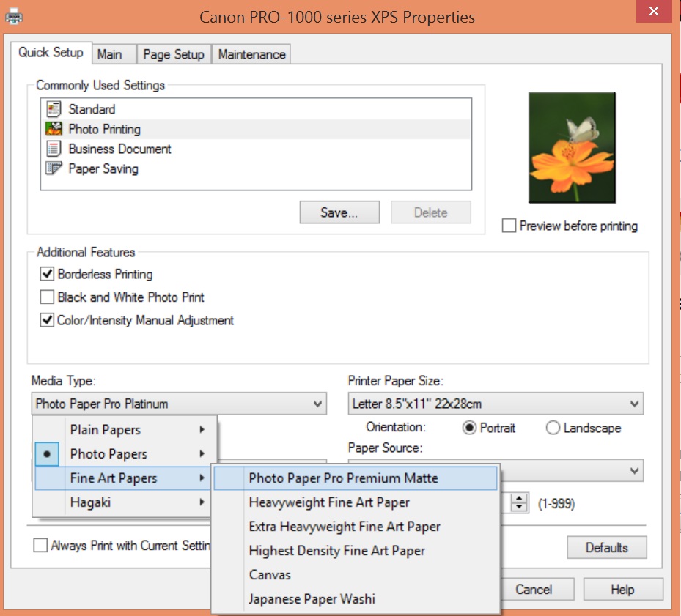Choose Canvas media type
Viewport: 681px width, 616px height.
[356, 575]
